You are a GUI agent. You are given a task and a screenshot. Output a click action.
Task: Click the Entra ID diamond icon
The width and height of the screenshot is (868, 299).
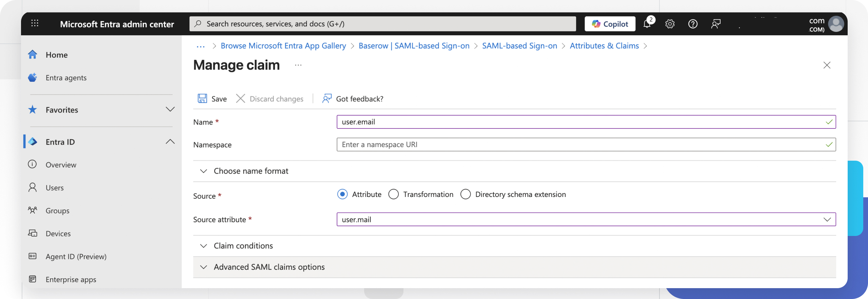[33, 142]
